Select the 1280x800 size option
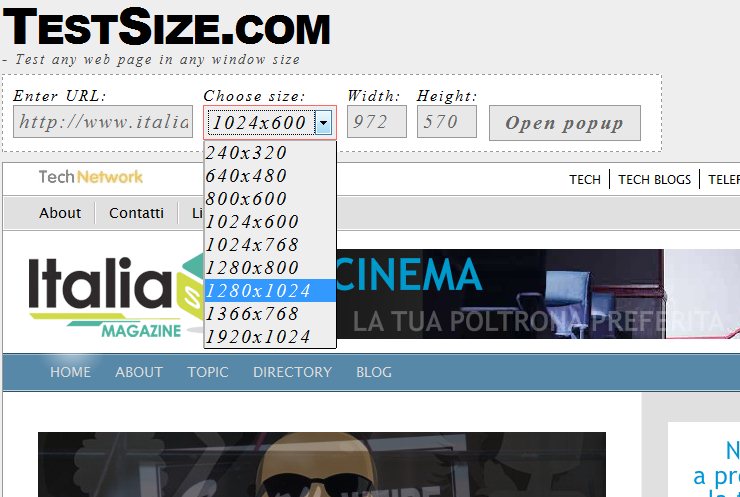The height and width of the screenshot is (497, 740). [x=270, y=268]
